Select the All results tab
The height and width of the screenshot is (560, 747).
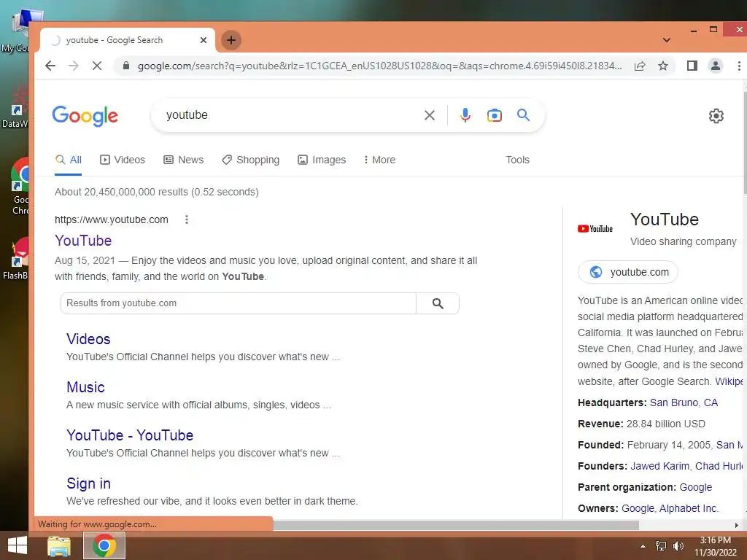68,160
